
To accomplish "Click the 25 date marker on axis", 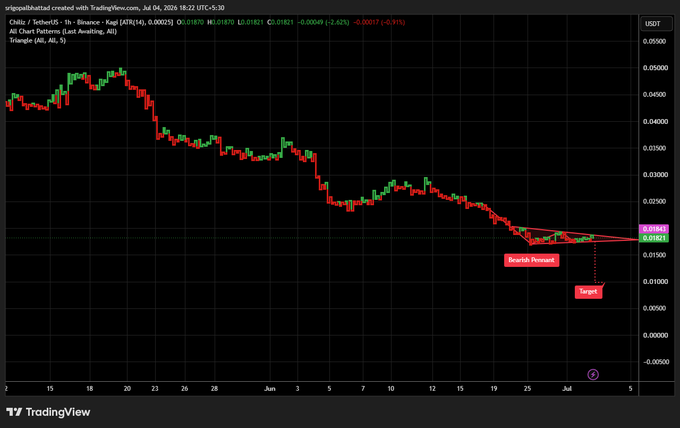I will click(x=527, y=389).
